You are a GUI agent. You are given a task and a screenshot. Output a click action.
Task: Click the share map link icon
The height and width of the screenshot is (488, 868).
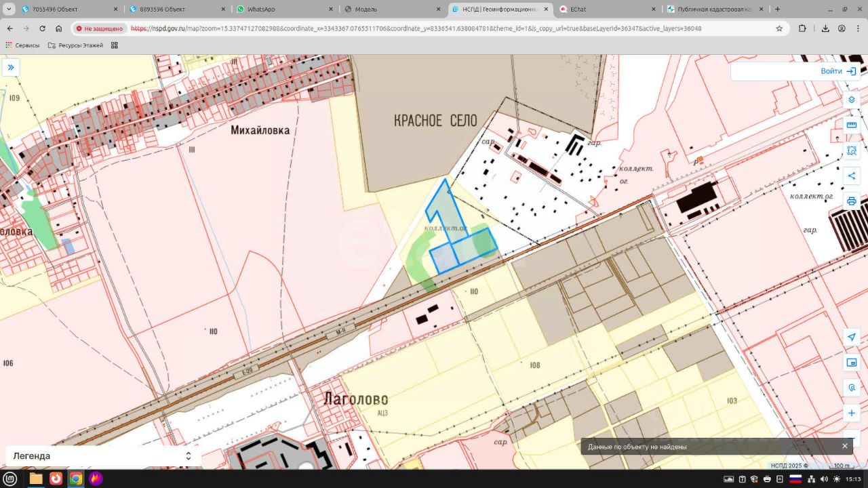[852, 176]
